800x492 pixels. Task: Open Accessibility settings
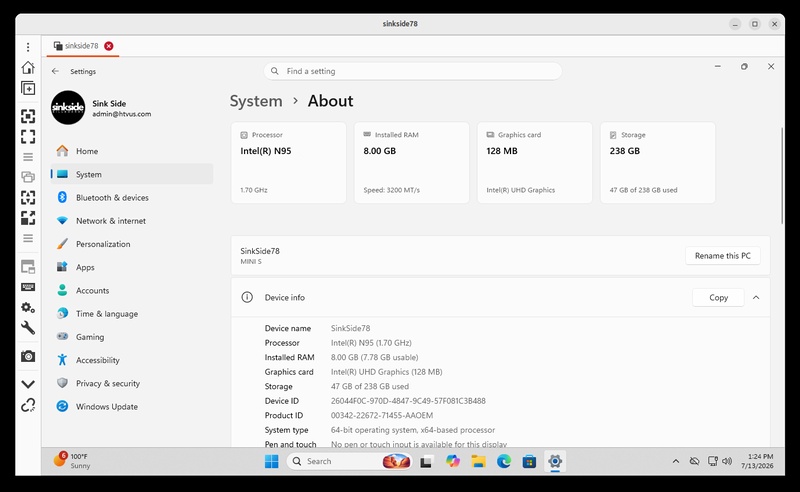(x=132, y=360)
